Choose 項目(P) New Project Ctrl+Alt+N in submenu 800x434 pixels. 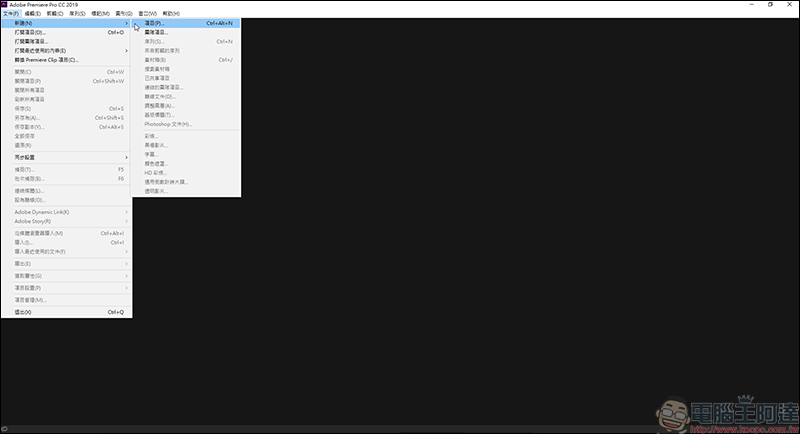pyautogui.click(x=186, y=23)
